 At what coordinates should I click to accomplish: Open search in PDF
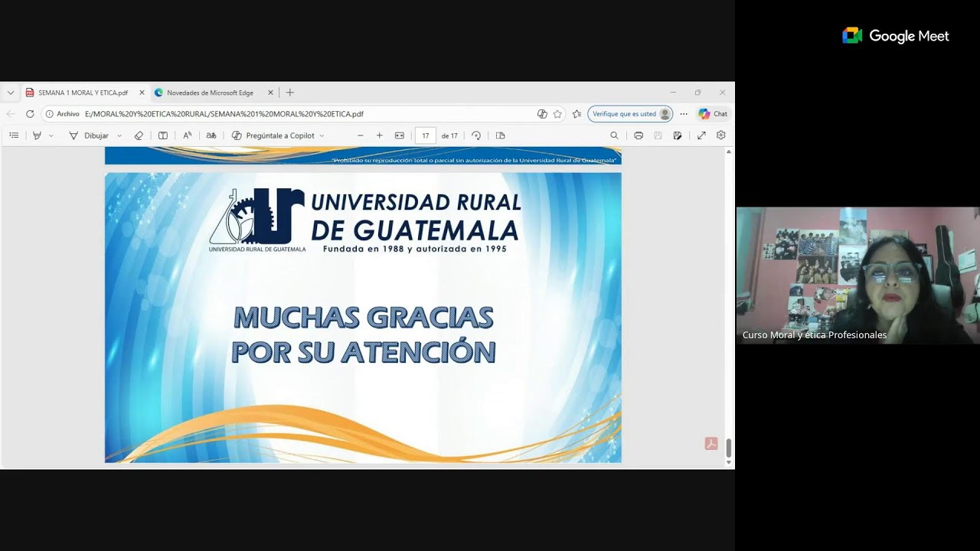coord(614,135)
